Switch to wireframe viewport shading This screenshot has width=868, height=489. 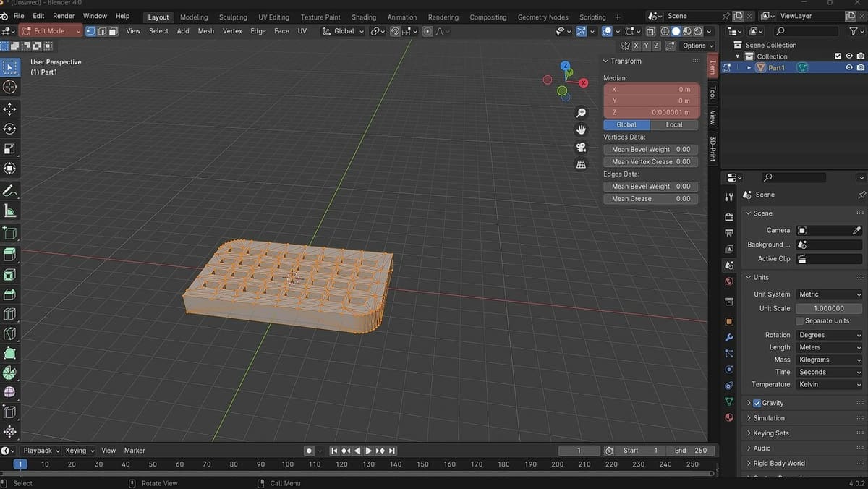click(x=665, y=31)
